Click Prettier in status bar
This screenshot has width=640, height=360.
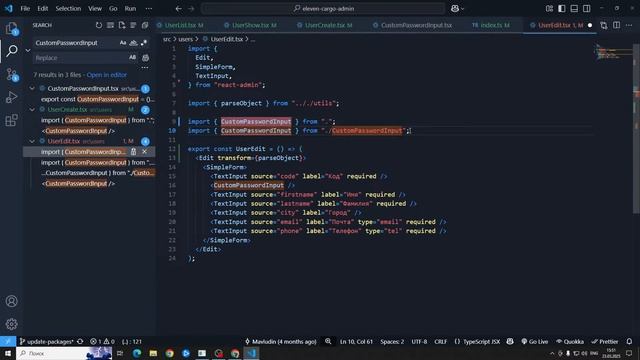click(x=605, y=341)
